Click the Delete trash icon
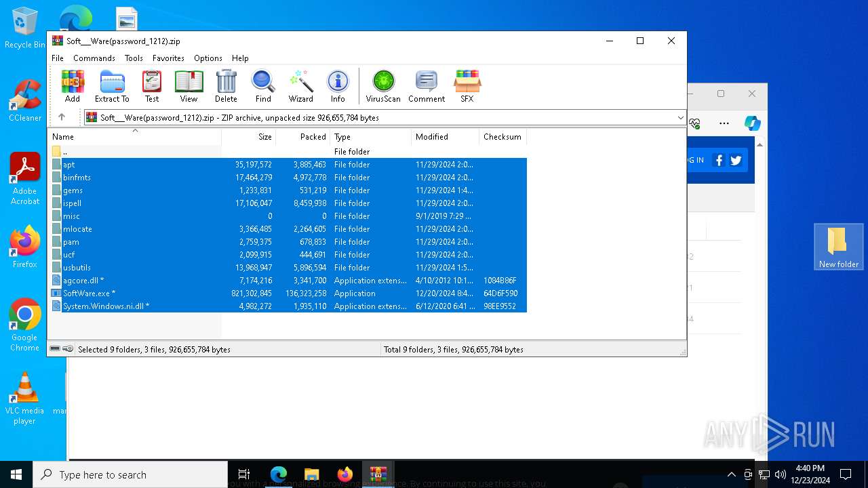Screen dimensions: 868x488 (x=226, y=86)
